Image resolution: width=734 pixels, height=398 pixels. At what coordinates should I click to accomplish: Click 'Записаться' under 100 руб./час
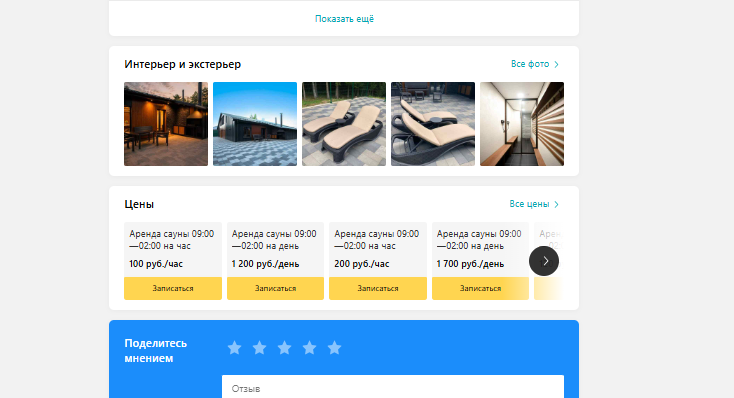(173, 288)
